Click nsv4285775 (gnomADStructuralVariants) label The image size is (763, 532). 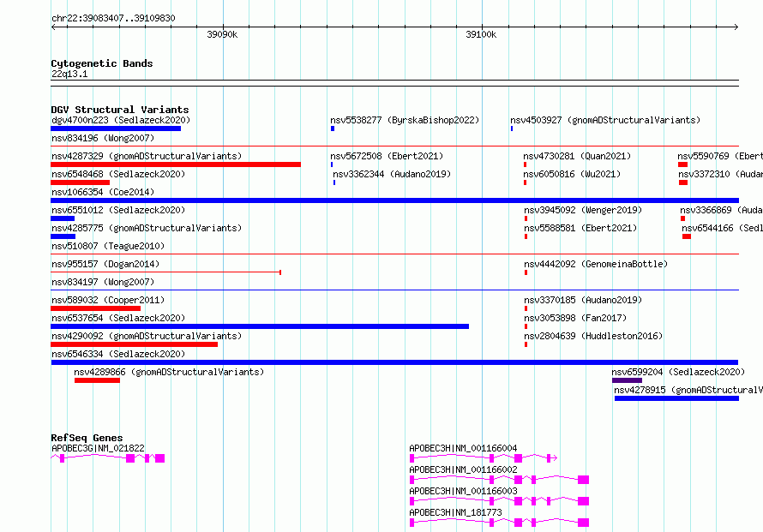click(x=147, y=228)
